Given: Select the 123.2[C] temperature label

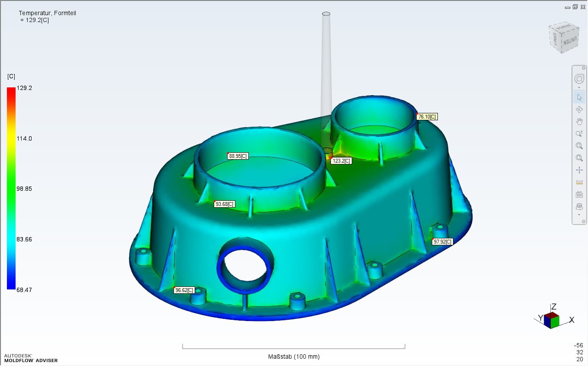Looking at the screenshot, I should coord(341,161).
